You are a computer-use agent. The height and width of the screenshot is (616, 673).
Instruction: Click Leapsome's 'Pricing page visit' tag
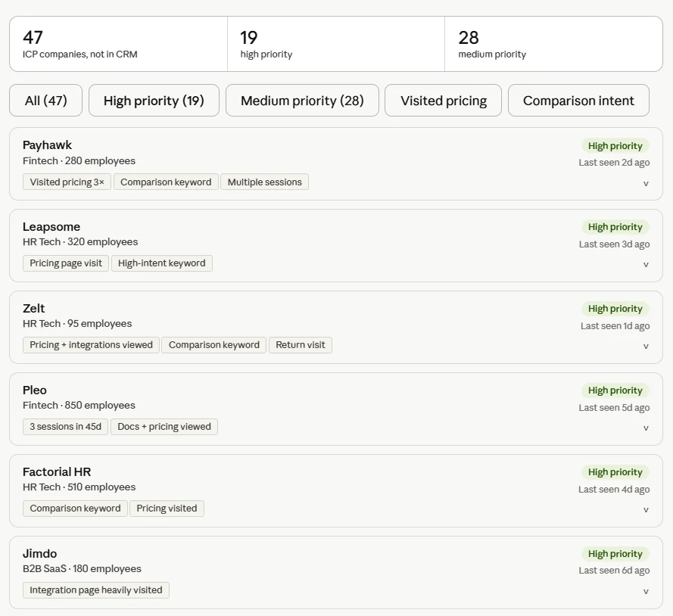pyautogui.click(x=66, y=263)
